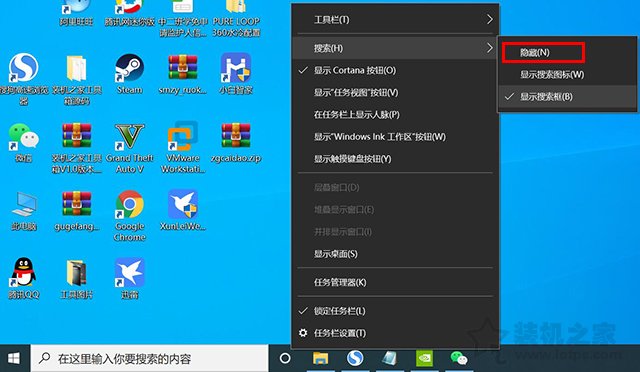Select the gugefang archive icon
The height and width of the screenshot is (372, 640).
pos(76,211)
